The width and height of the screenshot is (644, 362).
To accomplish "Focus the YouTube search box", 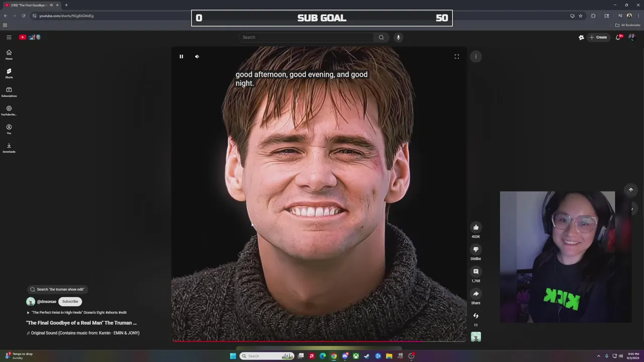I will (306, 37).
